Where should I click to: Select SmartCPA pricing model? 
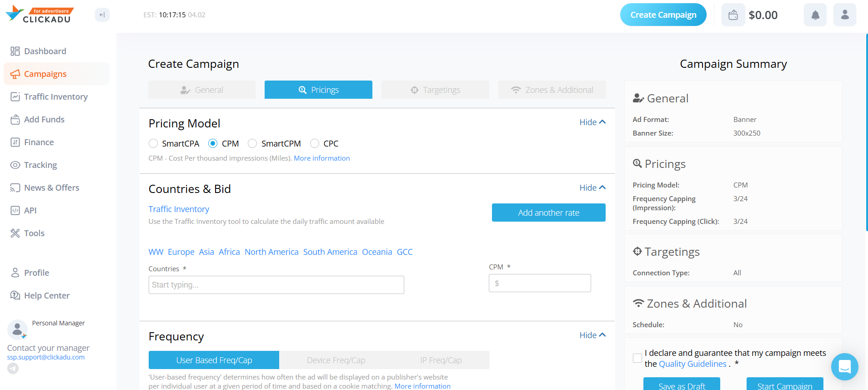click(x=153, y=143)
